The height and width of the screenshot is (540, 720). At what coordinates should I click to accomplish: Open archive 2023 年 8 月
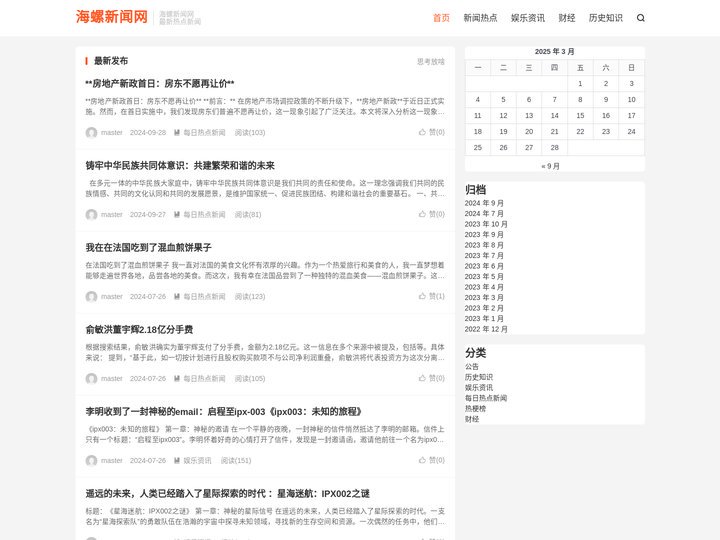pyautogui.click(x=484, y=245)
